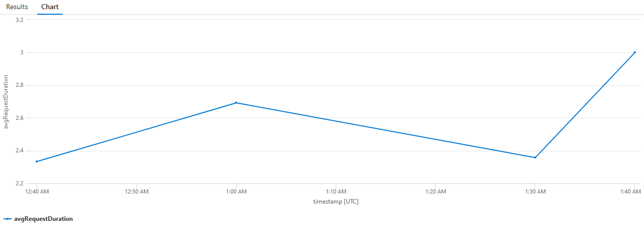Click the 2.2 y-axis tick label

20,183
